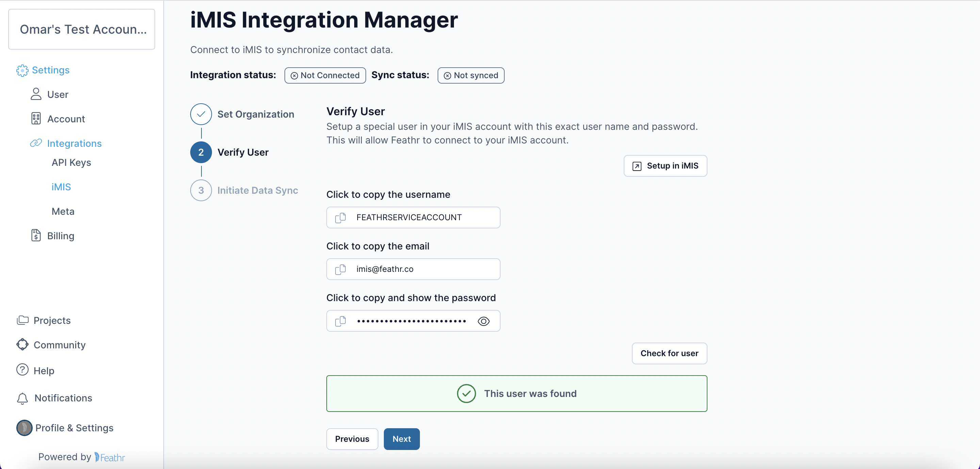The width and height of the screenshot is (980, 469).
Task: Switch to the Meta integration
Action: (62, 211)
